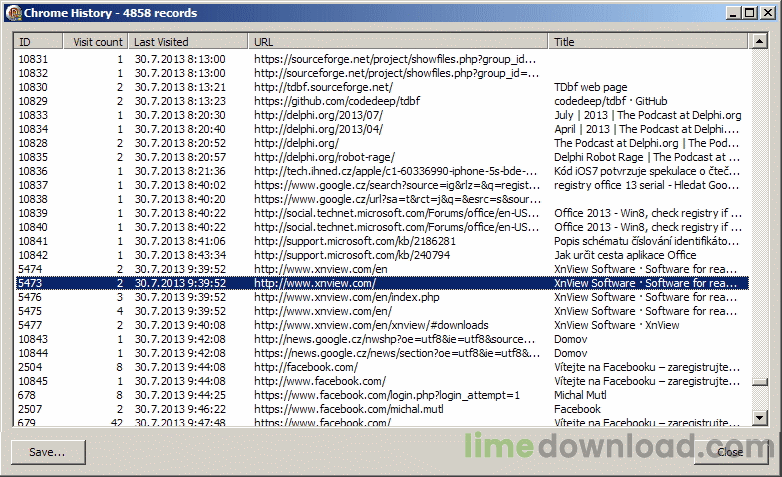Select the support.microsoft.com/kb/2186281 row
The width and height of the screenshot is (782, 477).
(382, 240)
